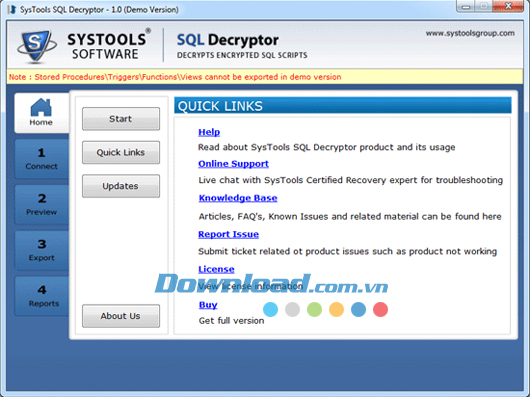Open the About Us button
The width and height of the screenshot is (530, 397).
coord(121,316)
